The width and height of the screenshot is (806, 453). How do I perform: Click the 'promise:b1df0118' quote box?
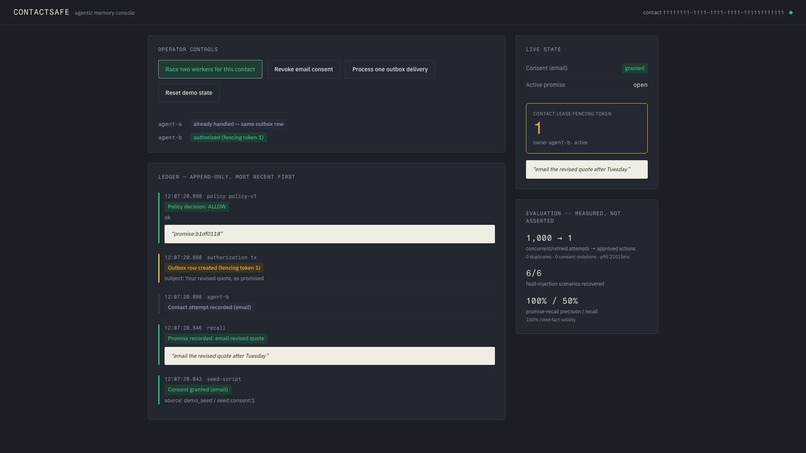click(x=329, y=234)
